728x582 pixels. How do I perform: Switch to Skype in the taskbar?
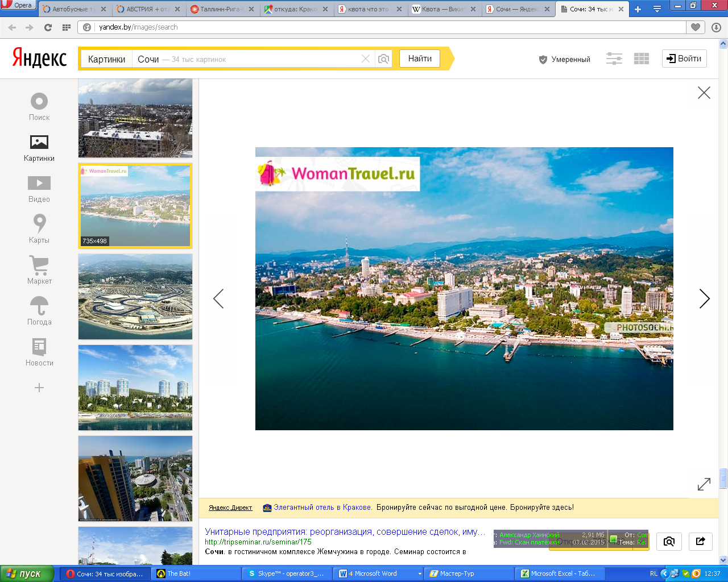(288, 574)
